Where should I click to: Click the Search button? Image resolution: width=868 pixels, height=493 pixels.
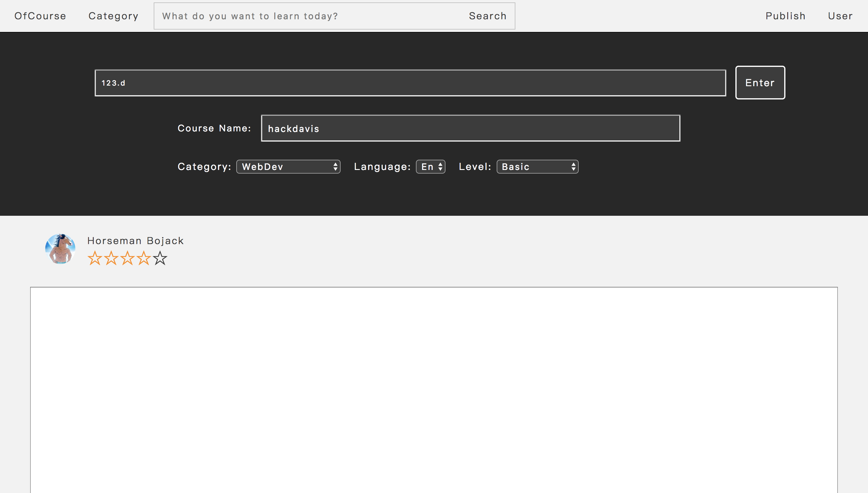coord(487,16)
